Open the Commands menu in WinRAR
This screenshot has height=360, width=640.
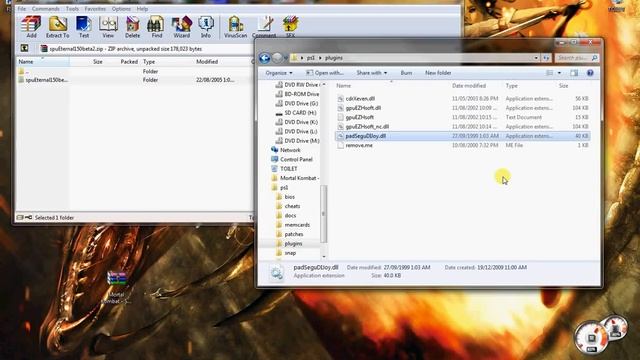(45, 9)
